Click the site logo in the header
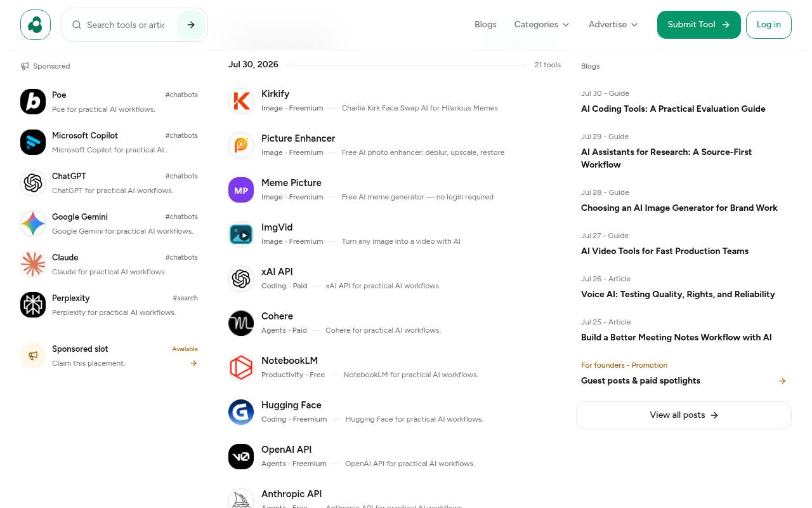 [36, 25]
